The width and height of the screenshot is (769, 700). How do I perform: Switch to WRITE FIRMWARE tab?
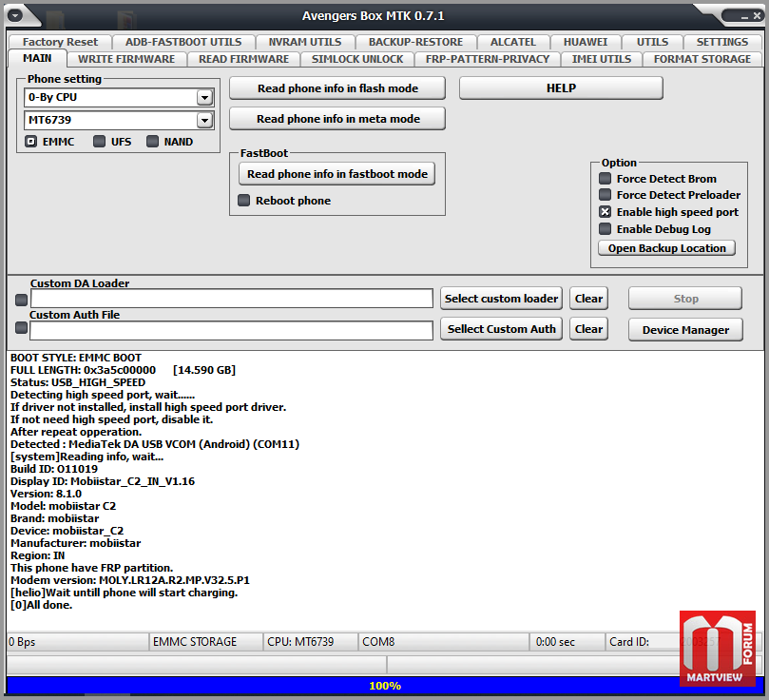coord(126,59)
